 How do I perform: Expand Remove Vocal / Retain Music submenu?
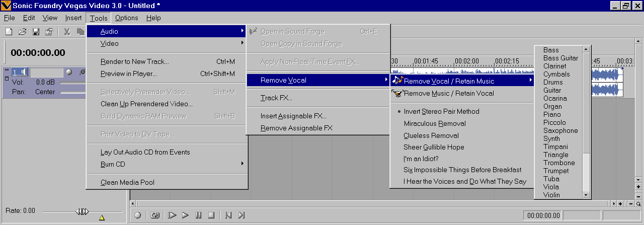(x=462, y=81)
